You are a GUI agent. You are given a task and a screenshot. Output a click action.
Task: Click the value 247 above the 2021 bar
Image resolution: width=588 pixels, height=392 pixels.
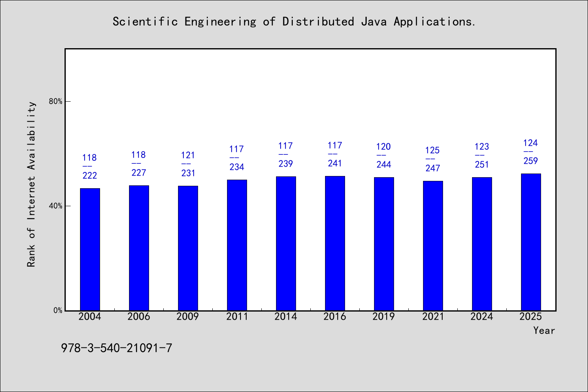point(433,168)
